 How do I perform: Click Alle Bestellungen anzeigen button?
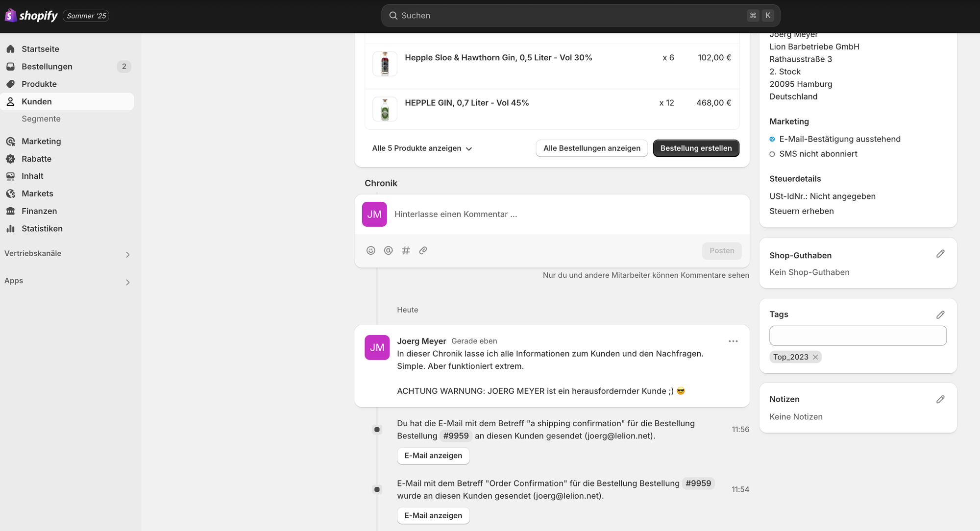[591, 148]
